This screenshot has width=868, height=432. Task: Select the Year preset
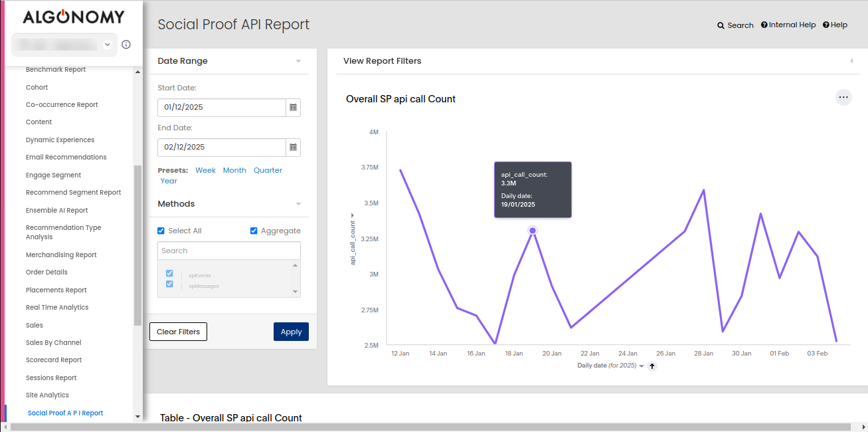tap(169, 181)
